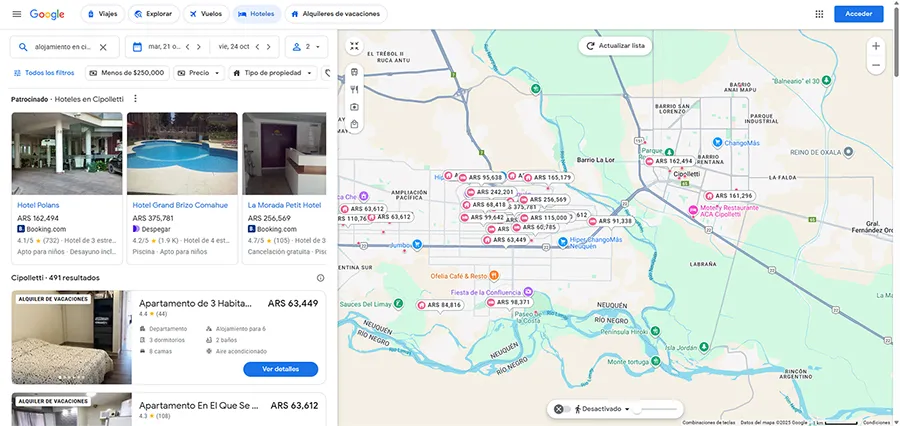Open the Google apps grid
This screenshot has width=900, height=426.
pyautogui.click(x=819, y=14)
